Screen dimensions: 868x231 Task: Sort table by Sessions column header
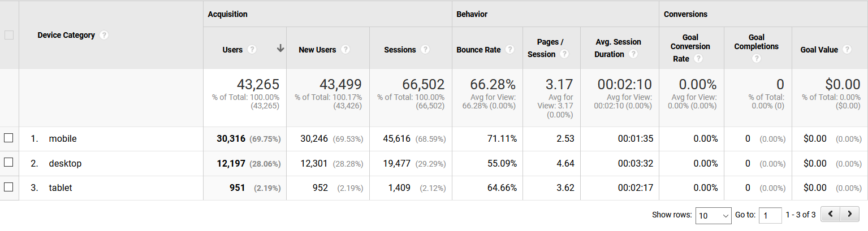click(x=400, y=50)
